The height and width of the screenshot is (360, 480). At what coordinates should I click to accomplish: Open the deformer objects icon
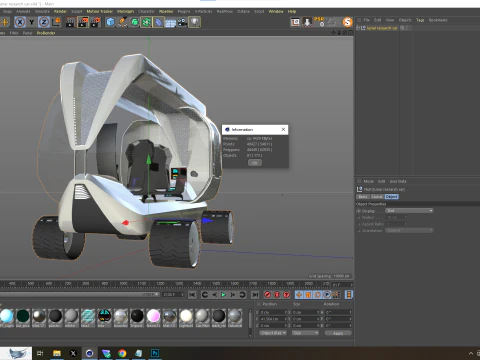[x=158, y=22]
